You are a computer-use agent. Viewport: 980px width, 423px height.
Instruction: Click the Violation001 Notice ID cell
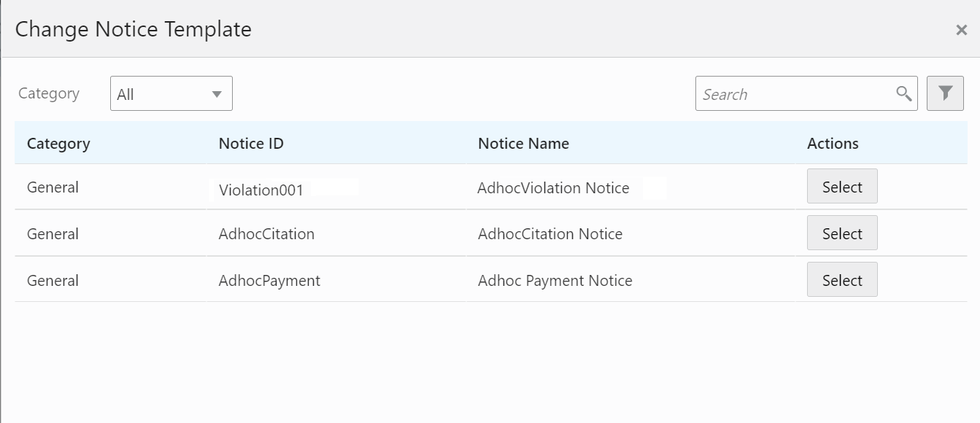261,190
